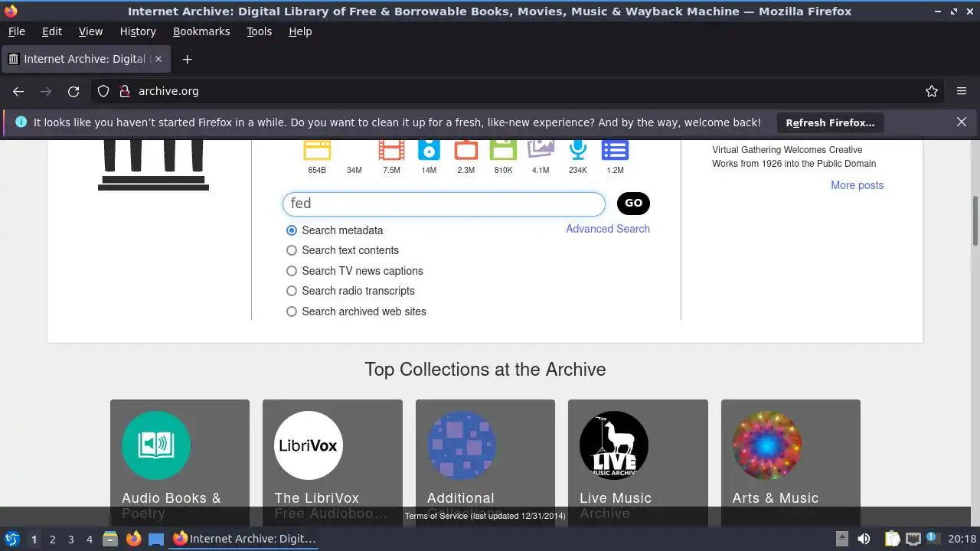
Task: Open the Tools menu
Action: [260, 31]
